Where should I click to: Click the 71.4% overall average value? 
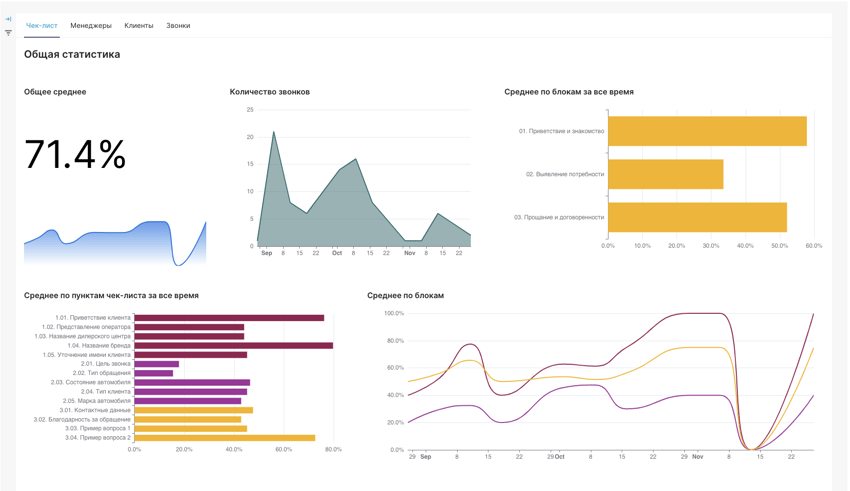pos(75,155)
